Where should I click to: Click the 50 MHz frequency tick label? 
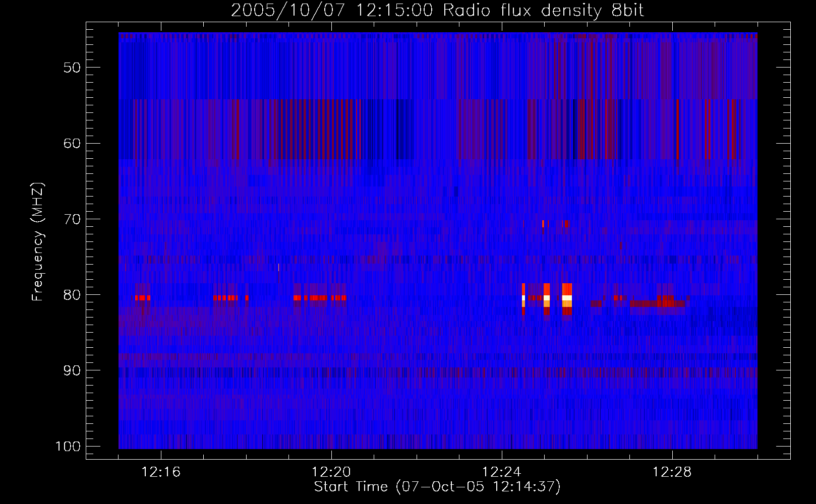(72, 68)
